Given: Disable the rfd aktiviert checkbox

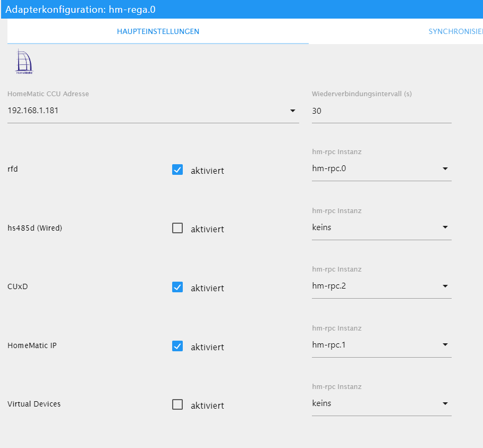Looking at the screenshot, I should (177, 170).
